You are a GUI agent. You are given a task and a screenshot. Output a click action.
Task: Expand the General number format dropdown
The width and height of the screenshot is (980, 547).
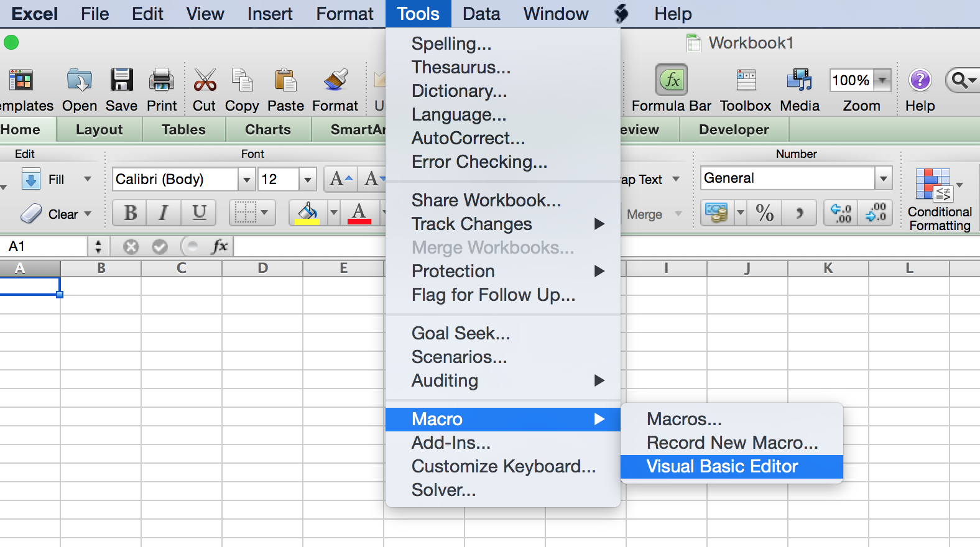pos(883,179)
